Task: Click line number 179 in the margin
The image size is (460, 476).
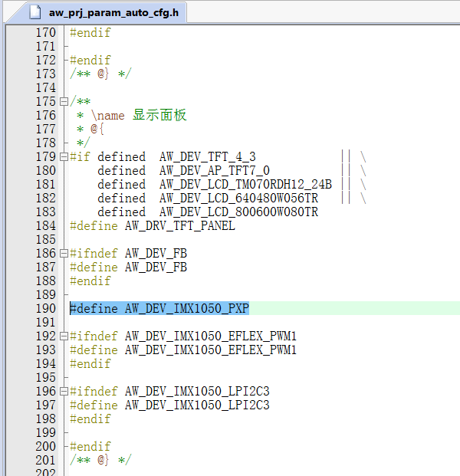Action: tap(46, 157)
